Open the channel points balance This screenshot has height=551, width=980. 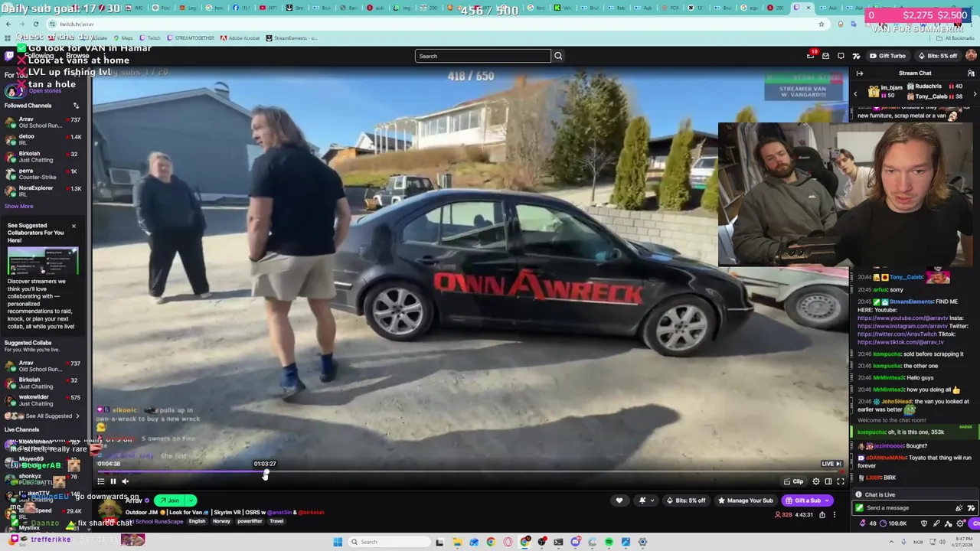pos(893,523)
